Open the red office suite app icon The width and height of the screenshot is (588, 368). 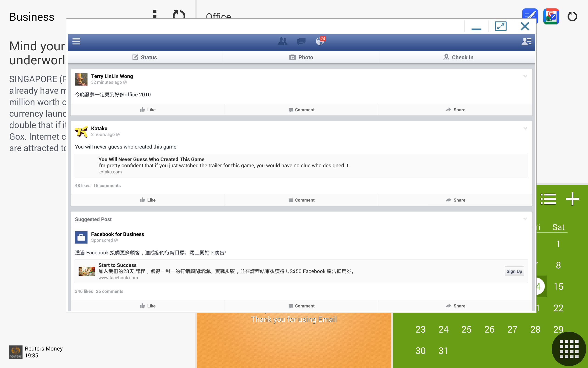click(x=551, y=16)
